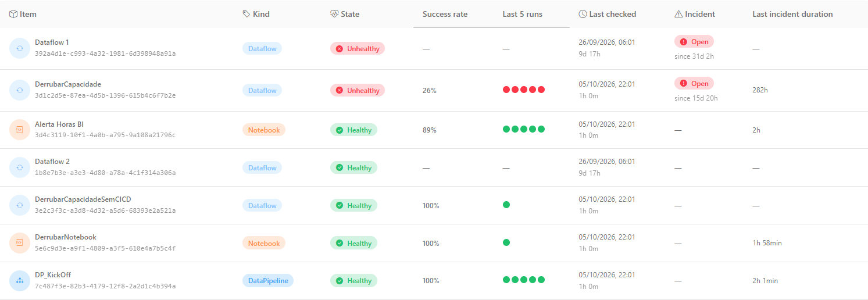
Task: Click the single green run dot for DerrubarCapacidadeSemCICD
Action: point(506,205)
